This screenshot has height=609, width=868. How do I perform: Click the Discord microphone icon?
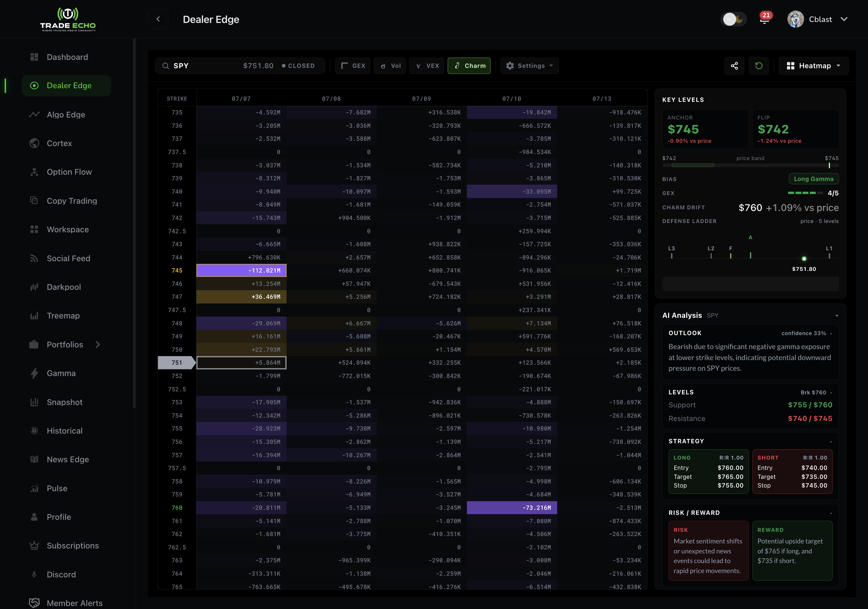point(34,575)
